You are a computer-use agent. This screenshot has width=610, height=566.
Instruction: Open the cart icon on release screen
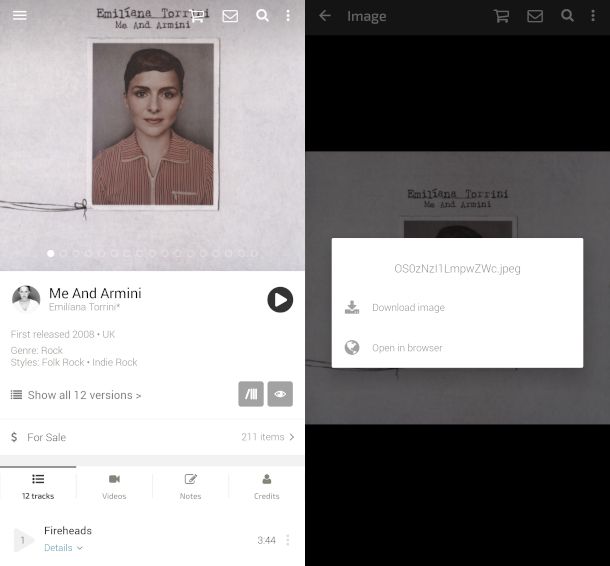click(x=198, y=16)
